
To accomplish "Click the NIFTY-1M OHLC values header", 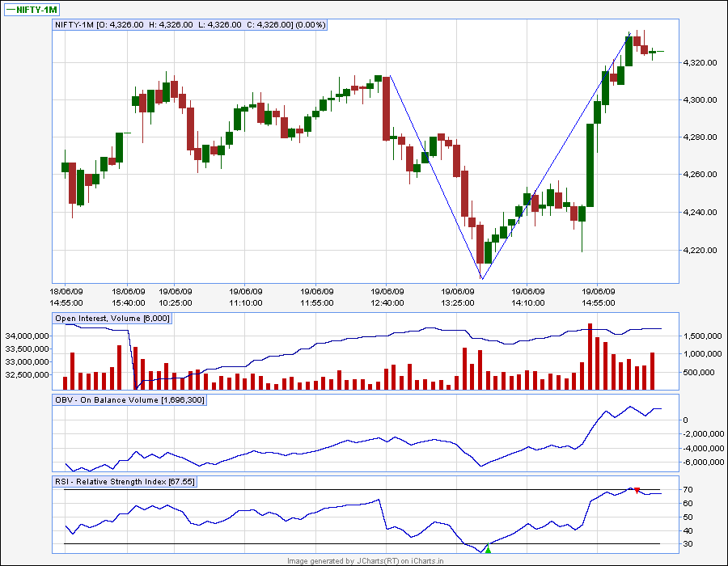I will pyautogui.click(x=190, y=24).
